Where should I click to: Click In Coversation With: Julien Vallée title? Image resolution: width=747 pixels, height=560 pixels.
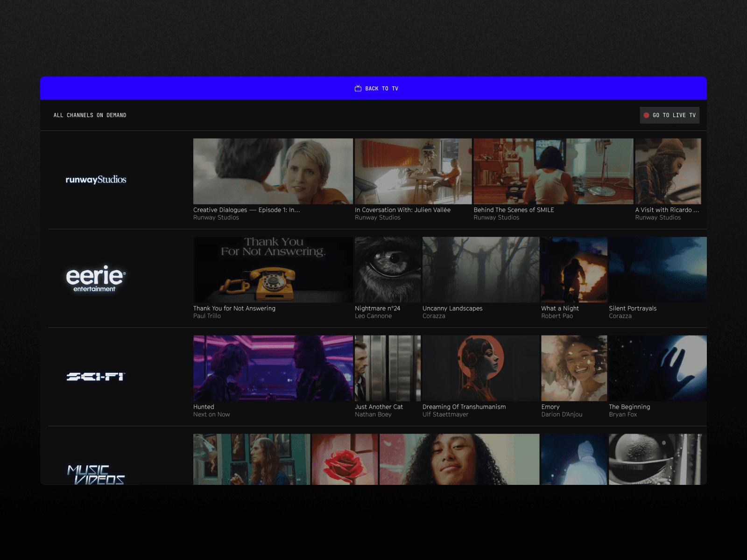(x=402, y=210)
